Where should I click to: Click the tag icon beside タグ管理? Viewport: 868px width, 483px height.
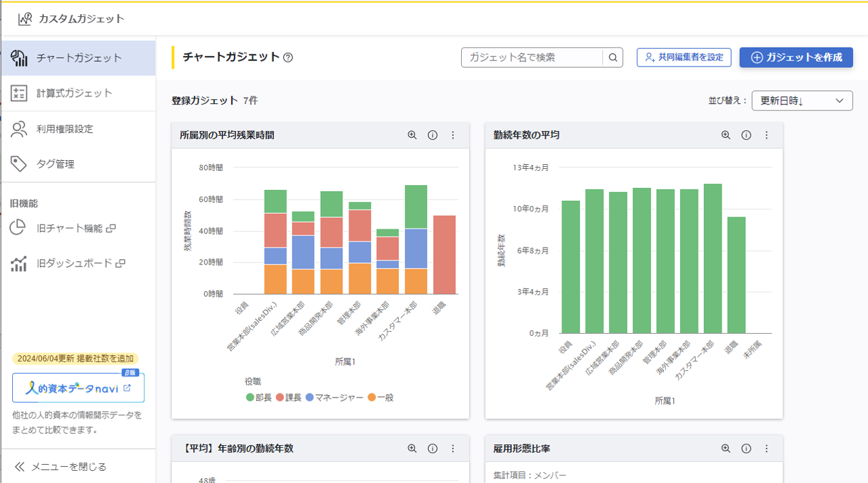[x=19, y=163]
